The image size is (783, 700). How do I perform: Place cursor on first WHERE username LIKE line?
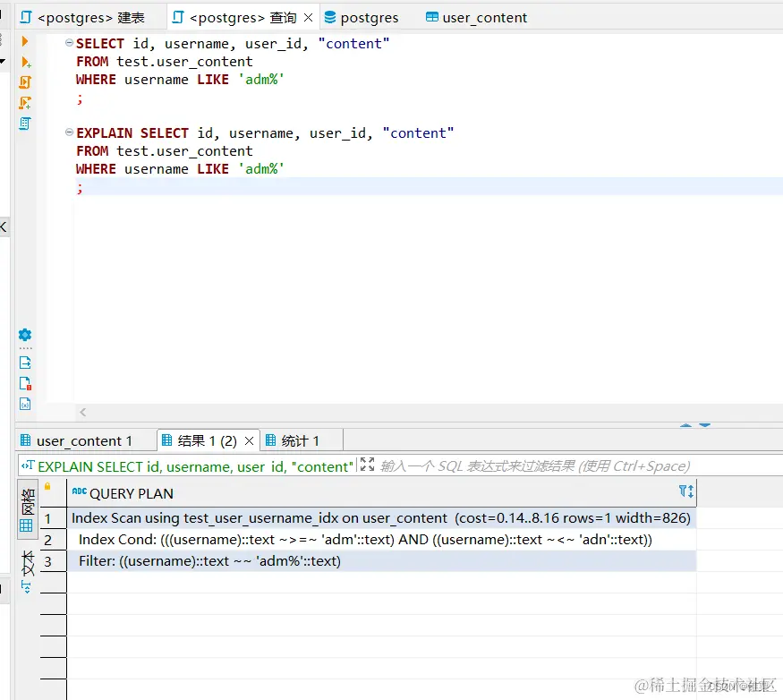(x=180, y=79)
